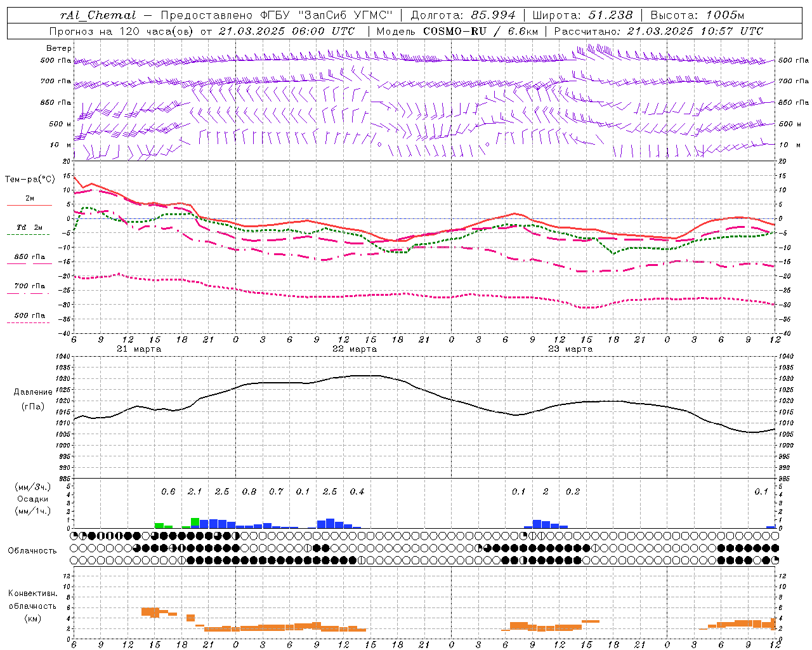Click the 2.1 precipitation amount
The width and height of the screenshot is (812, 650).
pyautogui.click(x=195, y=492)
